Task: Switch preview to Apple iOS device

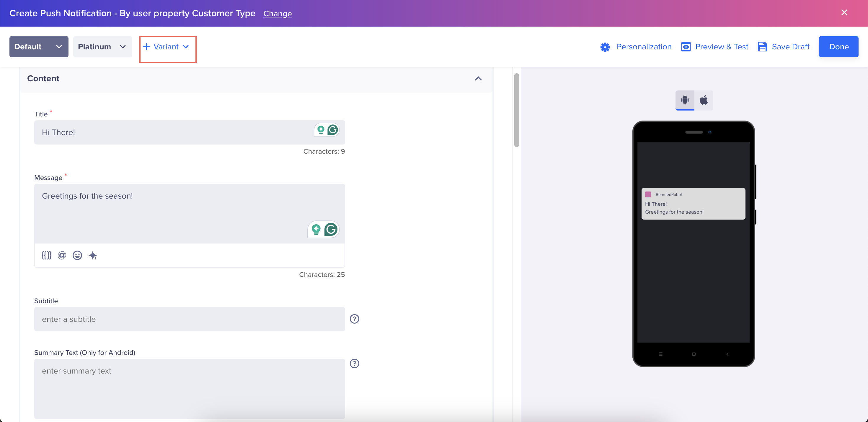Action: coord(704,100)
